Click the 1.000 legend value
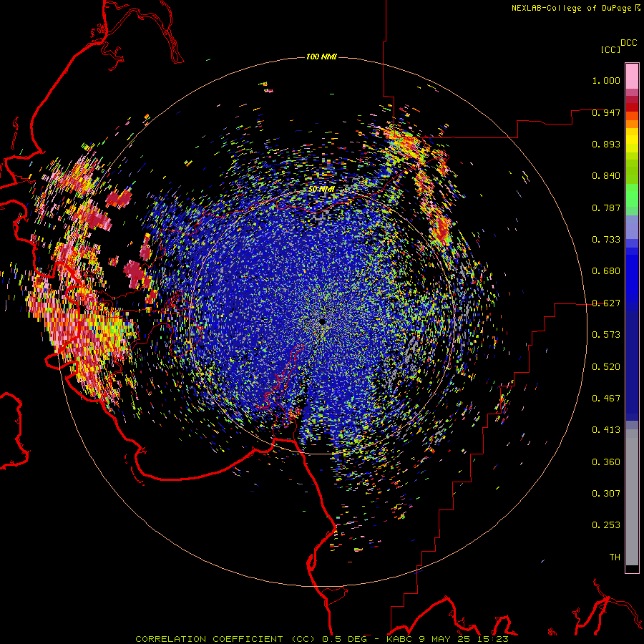 (606, 80)
